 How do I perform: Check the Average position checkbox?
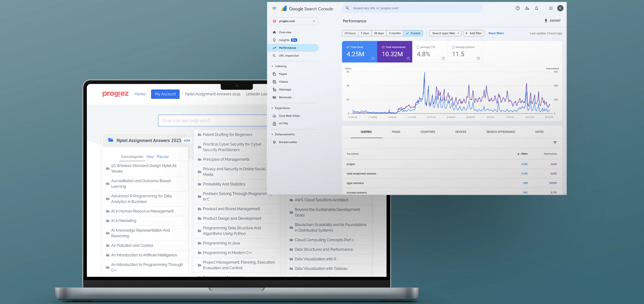click(x=453, y=47)
